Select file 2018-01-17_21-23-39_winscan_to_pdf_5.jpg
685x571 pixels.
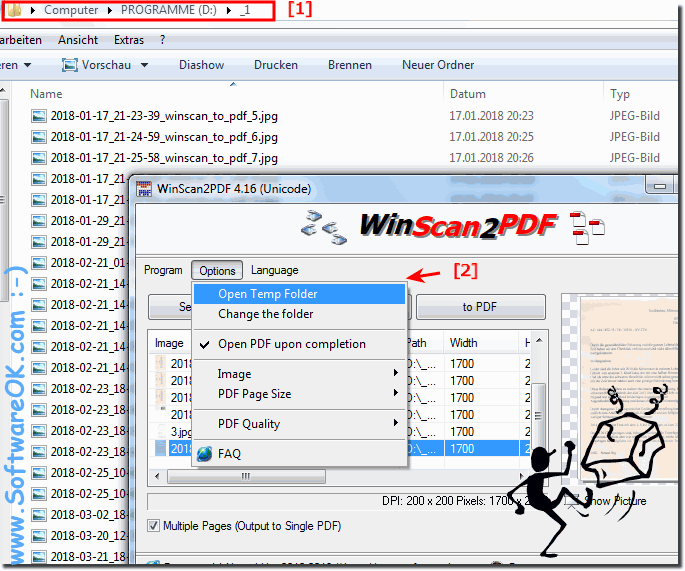pos(164,116)
